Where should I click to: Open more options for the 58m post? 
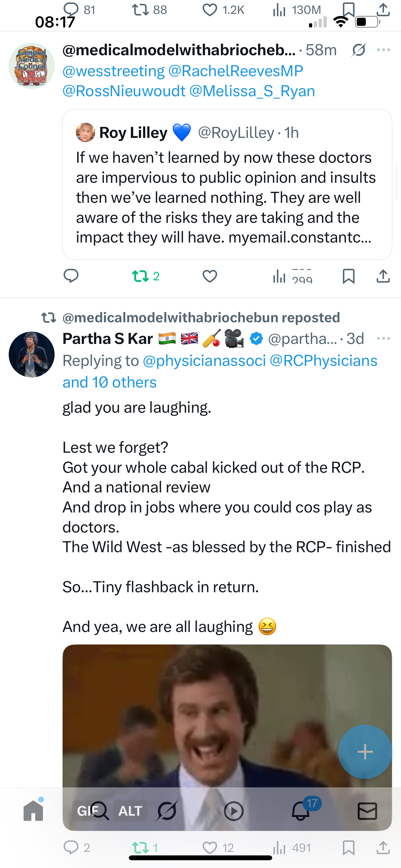[384, 50]
